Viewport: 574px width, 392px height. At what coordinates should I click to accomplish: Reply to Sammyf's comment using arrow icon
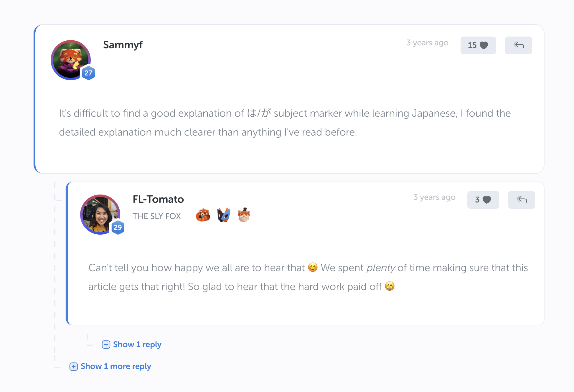(518, 45)
